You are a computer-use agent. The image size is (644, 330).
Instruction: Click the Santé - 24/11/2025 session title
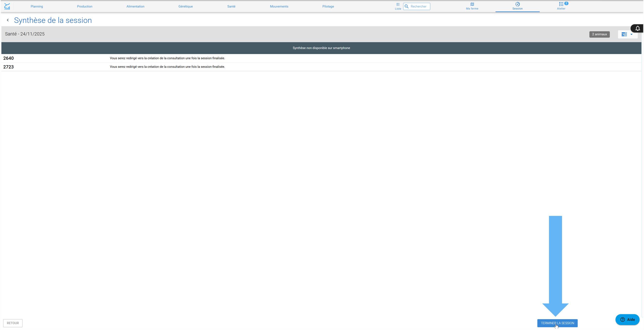(x=25, y=34)
